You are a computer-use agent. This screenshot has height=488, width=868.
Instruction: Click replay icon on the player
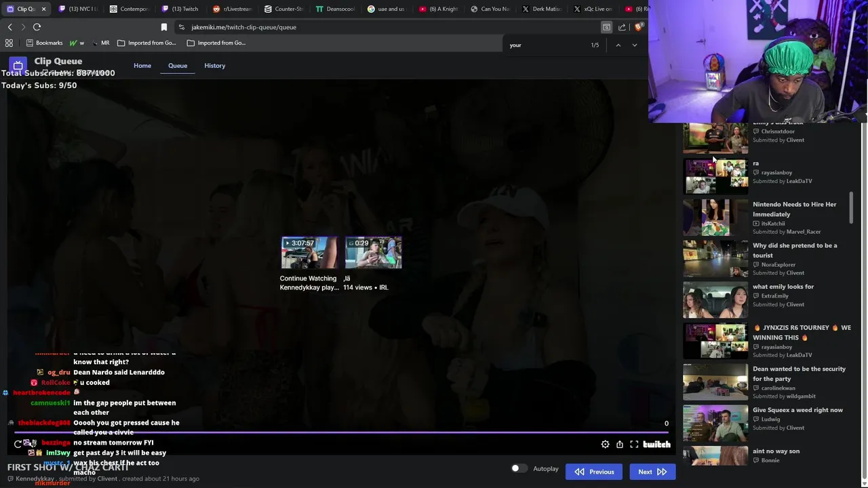click(x=18, y=445)
